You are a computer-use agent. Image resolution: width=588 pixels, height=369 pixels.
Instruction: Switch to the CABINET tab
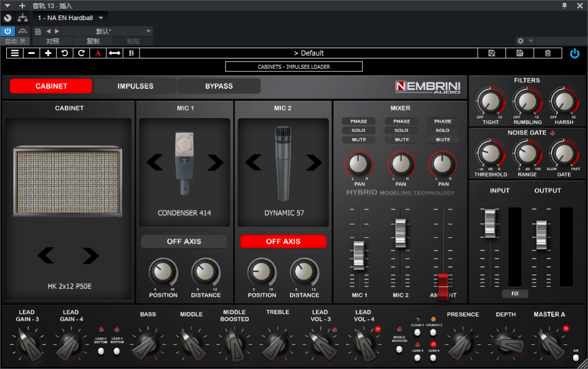pos(51,86)
